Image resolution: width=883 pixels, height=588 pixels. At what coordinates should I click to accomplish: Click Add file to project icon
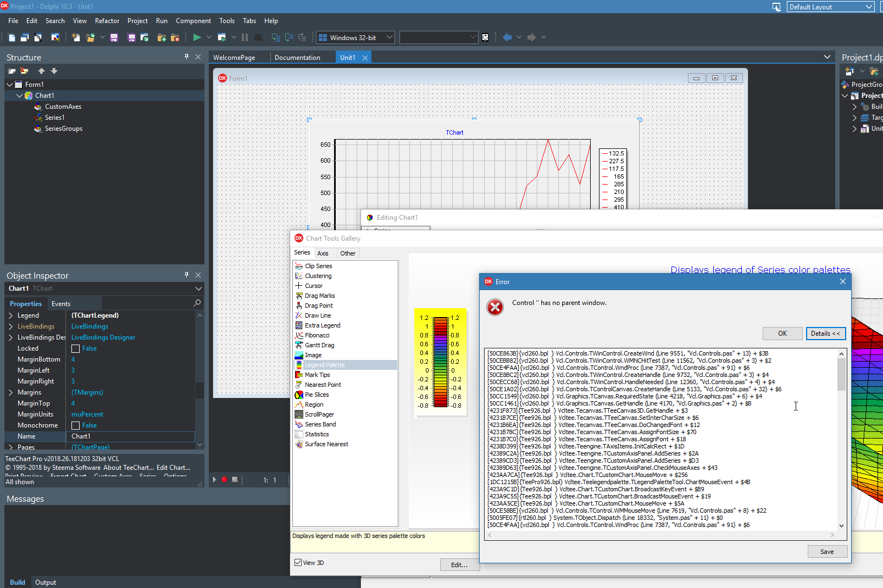point(162,37)
